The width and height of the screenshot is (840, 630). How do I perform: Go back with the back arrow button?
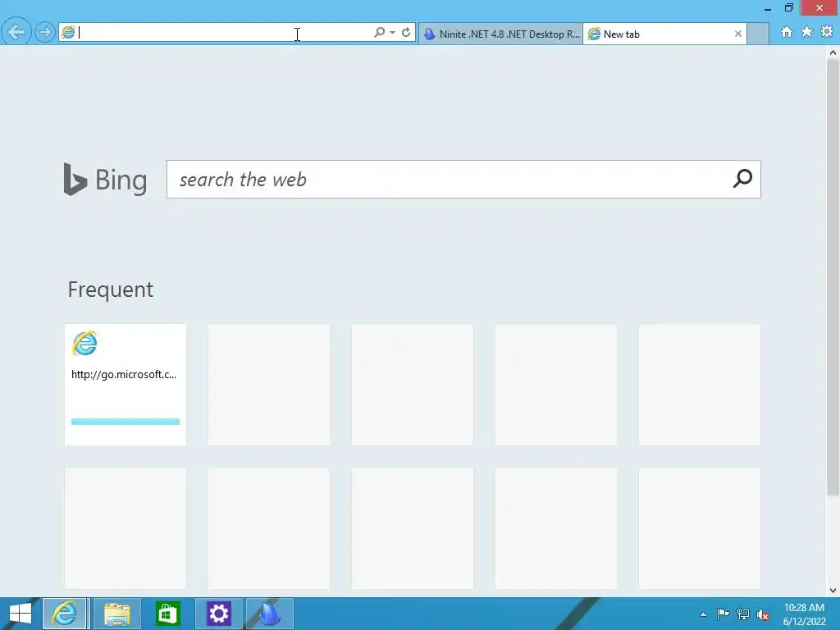coord(16,32)
